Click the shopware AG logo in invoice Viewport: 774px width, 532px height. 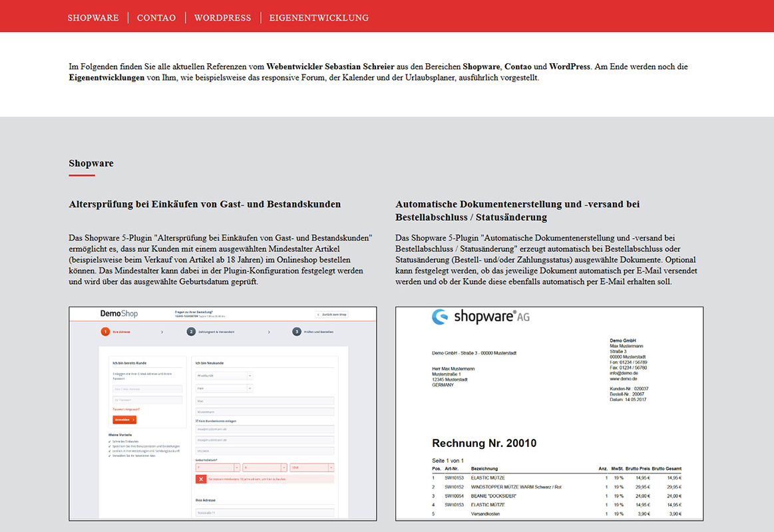pos(481,317)
